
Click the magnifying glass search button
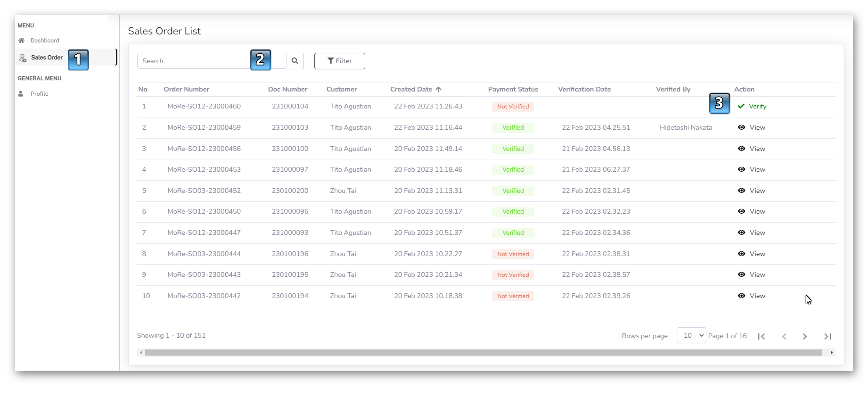(x=295, y=61)
